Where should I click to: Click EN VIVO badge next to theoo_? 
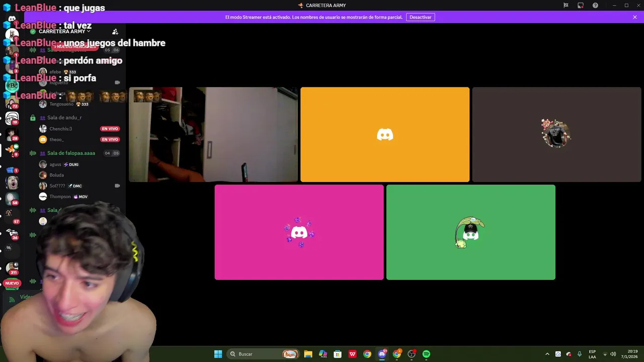click(x=110, y=139)
